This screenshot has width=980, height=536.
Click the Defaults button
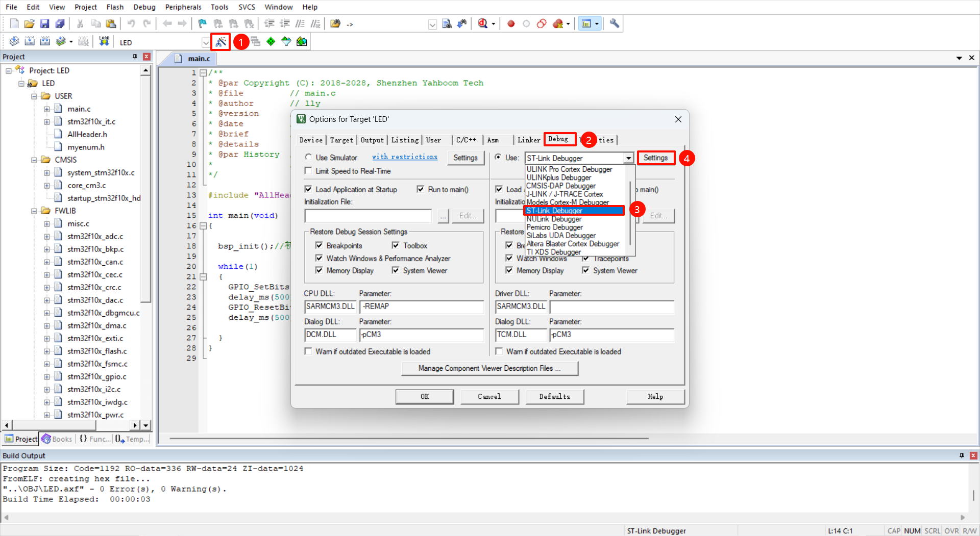coord(555,396)
